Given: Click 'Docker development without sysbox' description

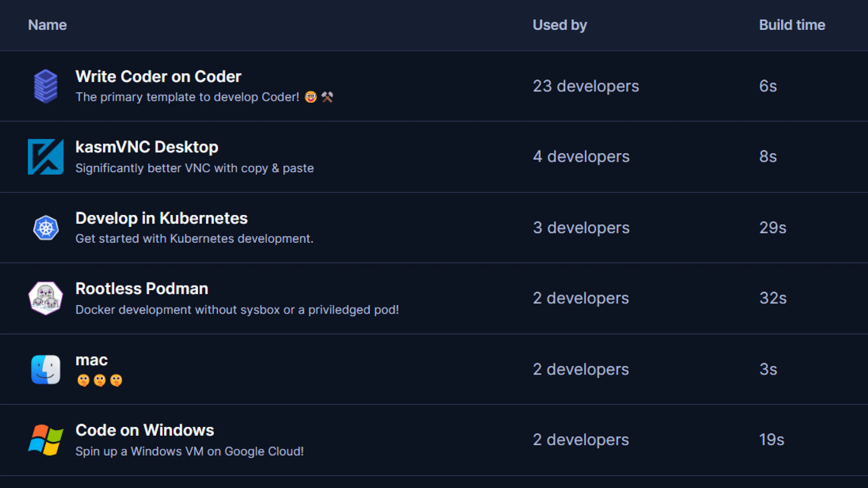Looking at the screenshot, I should pos(237,310).
